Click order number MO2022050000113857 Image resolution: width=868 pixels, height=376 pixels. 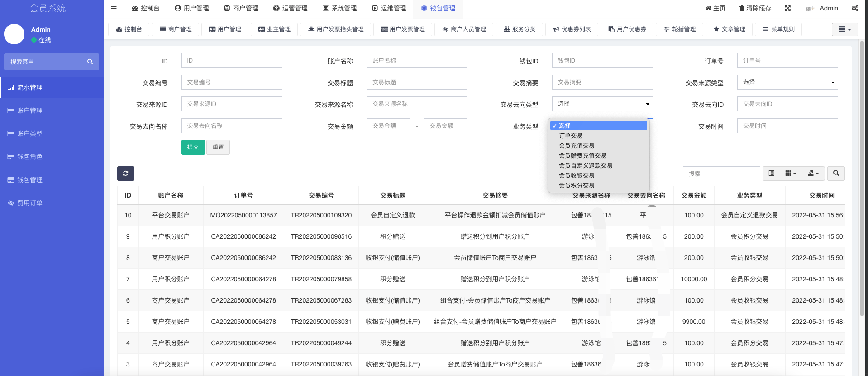coord(243,215)
